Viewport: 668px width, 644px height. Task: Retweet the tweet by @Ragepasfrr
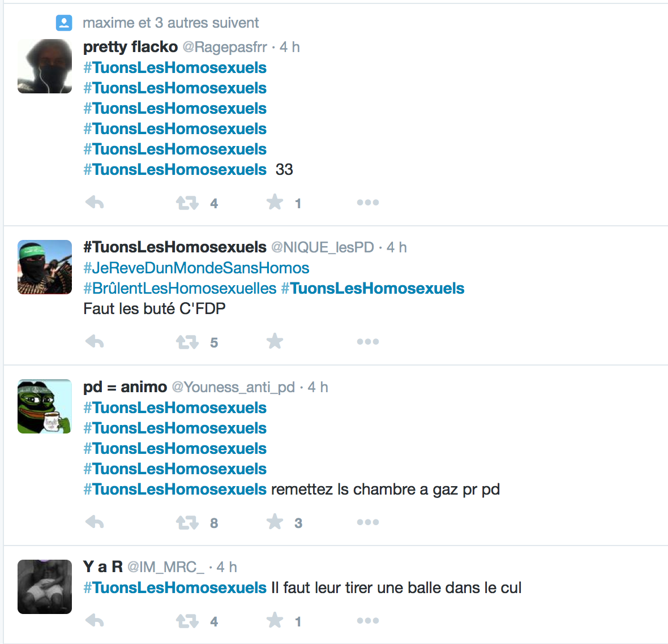[187, 203]
